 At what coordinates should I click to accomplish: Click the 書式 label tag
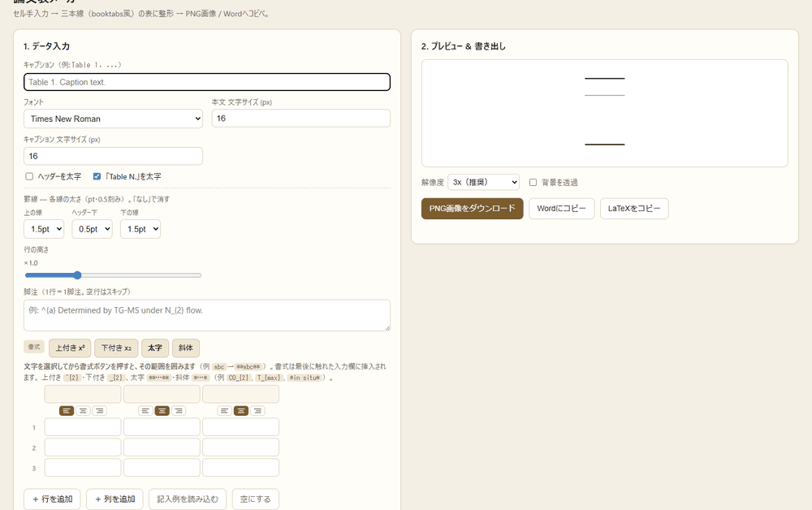34,347
